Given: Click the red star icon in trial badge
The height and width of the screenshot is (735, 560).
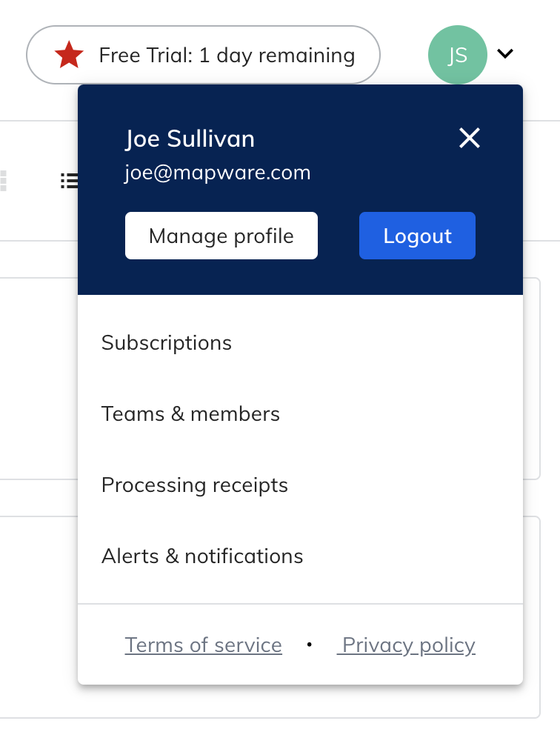Looking at the screenshot, I should (x=69, y=56).
